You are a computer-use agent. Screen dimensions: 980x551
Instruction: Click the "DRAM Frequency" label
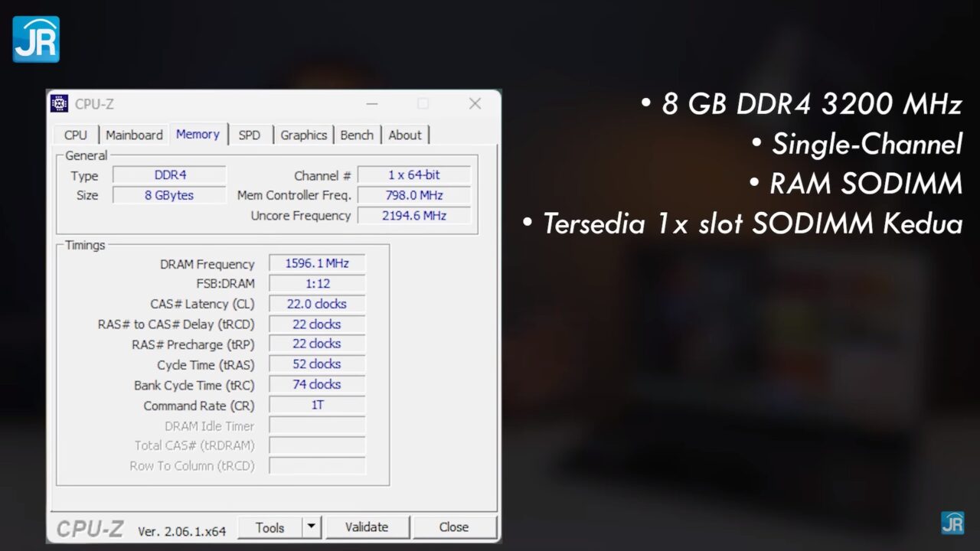point(207,264)
